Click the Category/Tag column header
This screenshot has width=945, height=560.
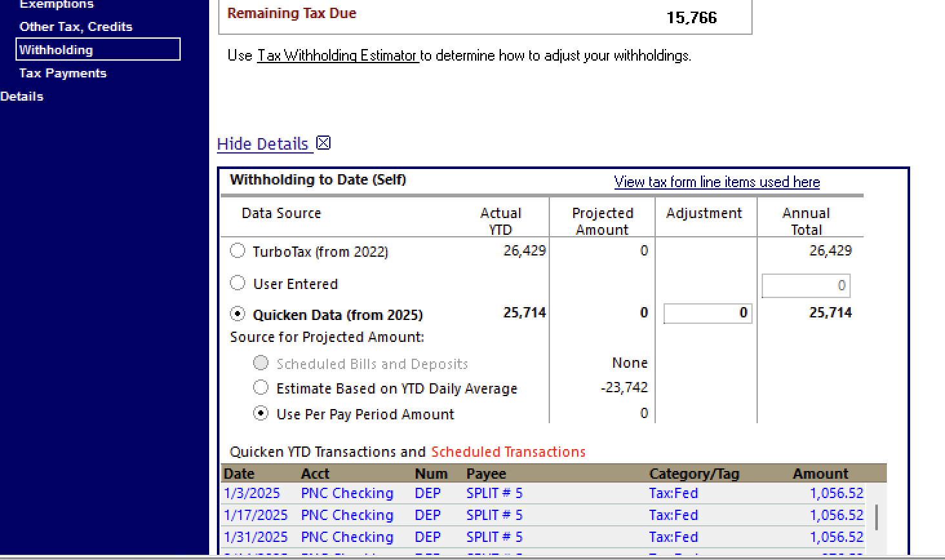coord(694,474)
